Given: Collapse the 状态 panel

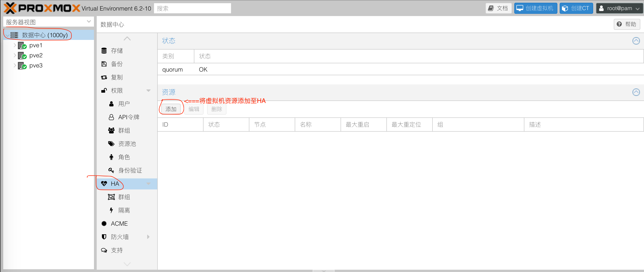Looking at the screenshot, I should coord(636,41).
